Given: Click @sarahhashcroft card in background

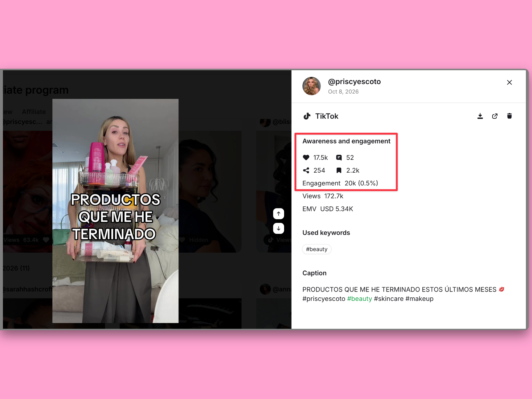Looking at the screenshot, I should tap(28, 289).
